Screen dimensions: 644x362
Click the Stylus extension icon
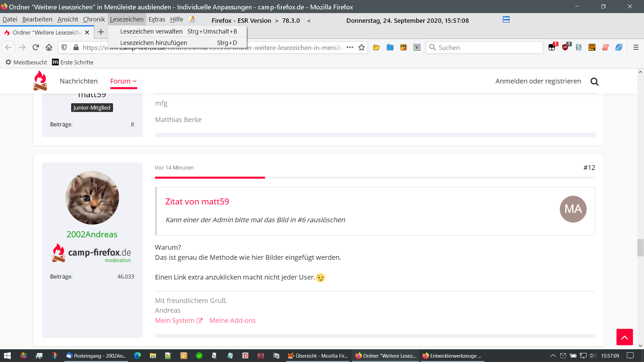pyautogui.click(x=579, y=47)
